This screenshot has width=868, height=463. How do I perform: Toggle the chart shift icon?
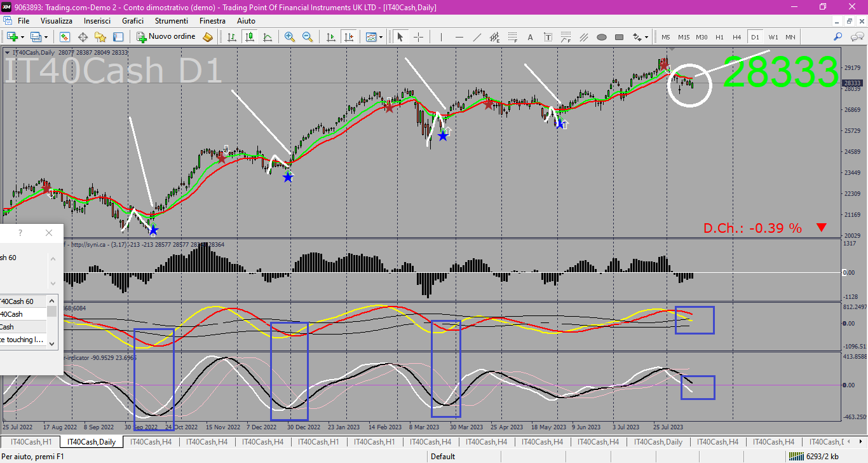coord(348,37)
